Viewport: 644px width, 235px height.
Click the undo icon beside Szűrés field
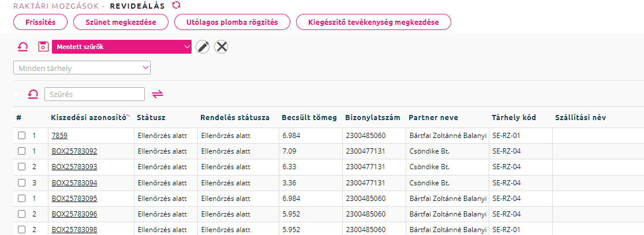click(33, 95)
